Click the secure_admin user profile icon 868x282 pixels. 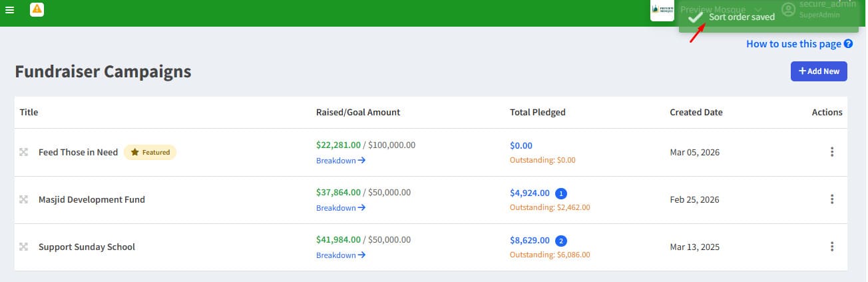tap(788, 9)
